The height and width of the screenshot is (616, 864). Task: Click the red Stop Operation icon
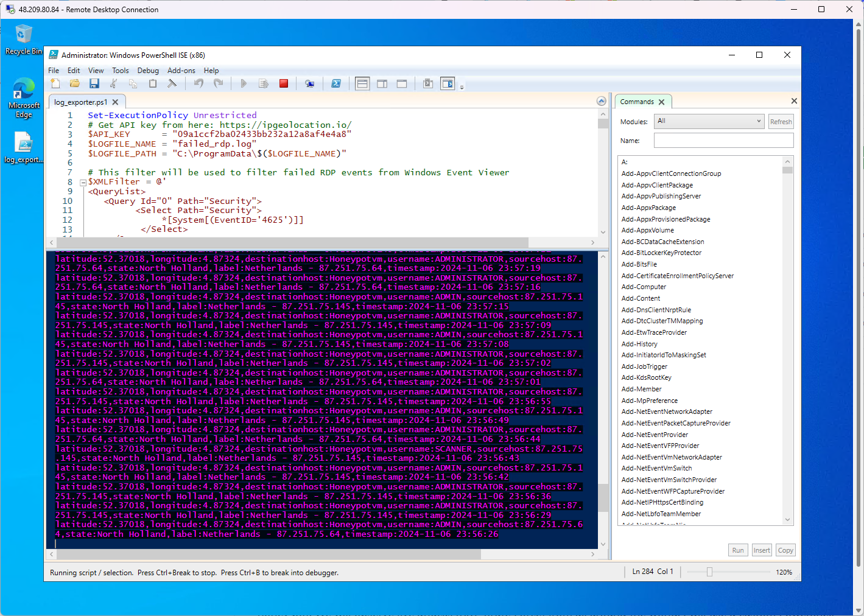pos(283,83)
